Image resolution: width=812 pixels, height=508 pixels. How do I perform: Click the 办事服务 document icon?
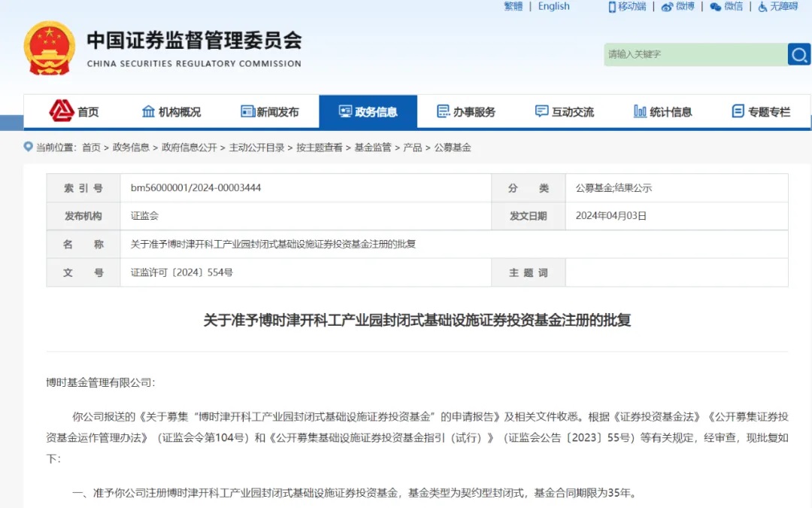[x=444, y=111]
